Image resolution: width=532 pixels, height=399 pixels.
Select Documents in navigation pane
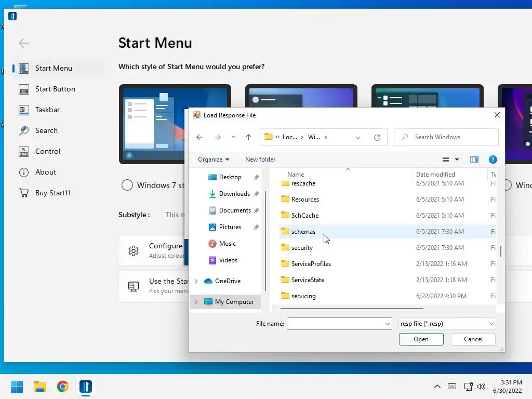(235, 210)
